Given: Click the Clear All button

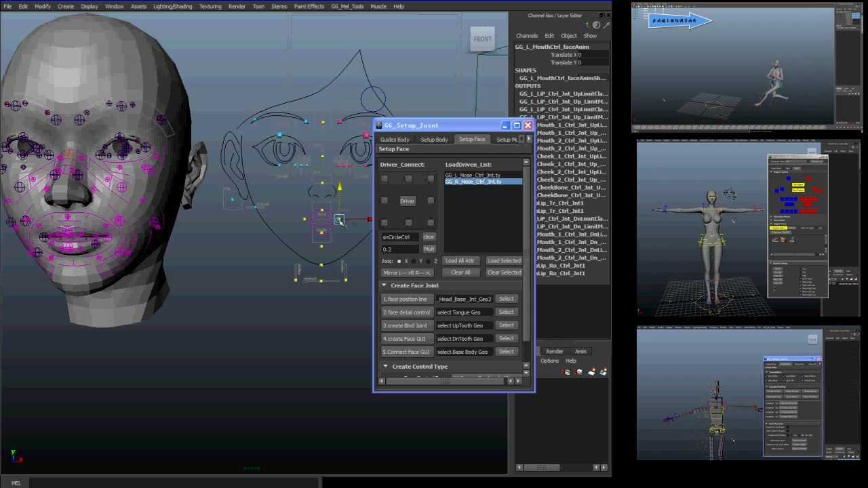Looking at the screenshot, I should point(460,272).
